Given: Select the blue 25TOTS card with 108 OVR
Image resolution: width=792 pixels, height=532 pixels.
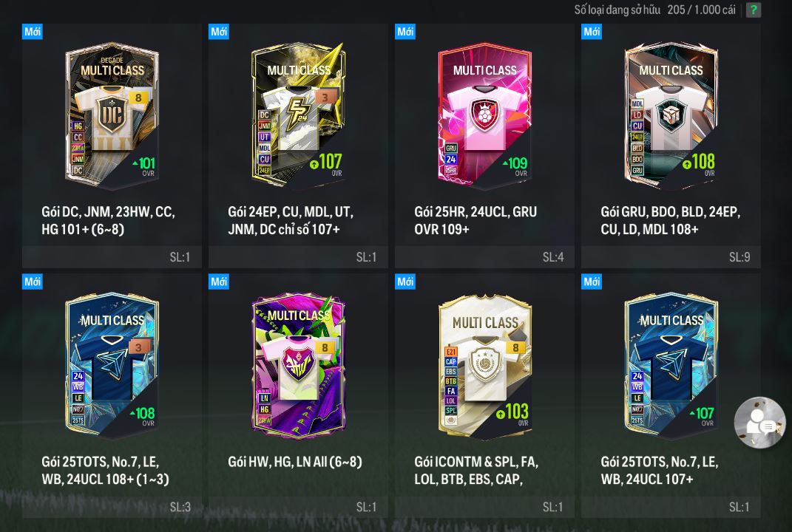Looking at the screenshot, I should click(x=112, y=365).
